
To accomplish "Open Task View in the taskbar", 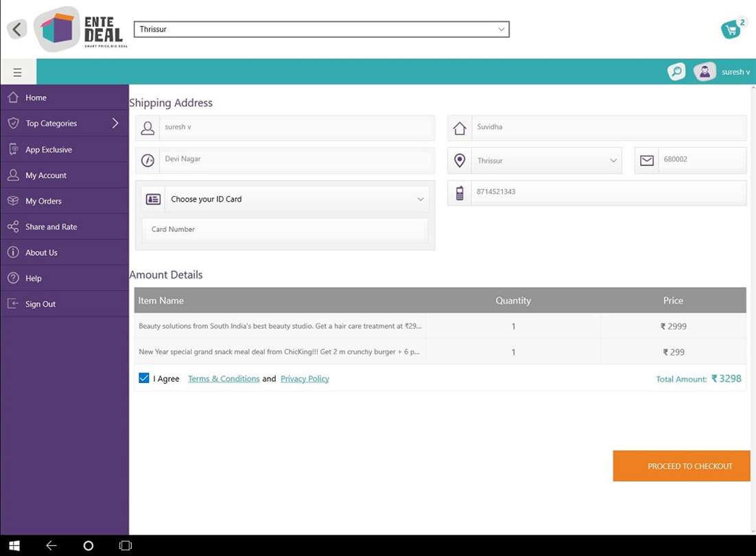I will (126, 546).
